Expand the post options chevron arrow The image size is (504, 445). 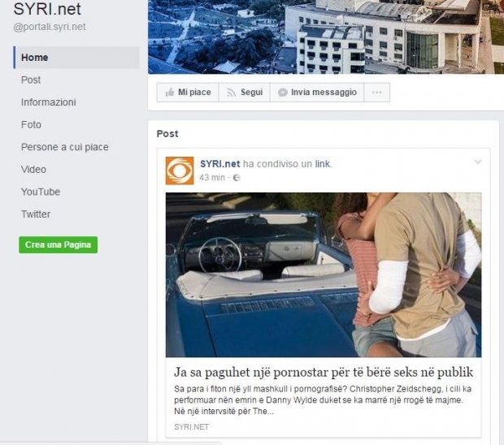click(478, 162)
